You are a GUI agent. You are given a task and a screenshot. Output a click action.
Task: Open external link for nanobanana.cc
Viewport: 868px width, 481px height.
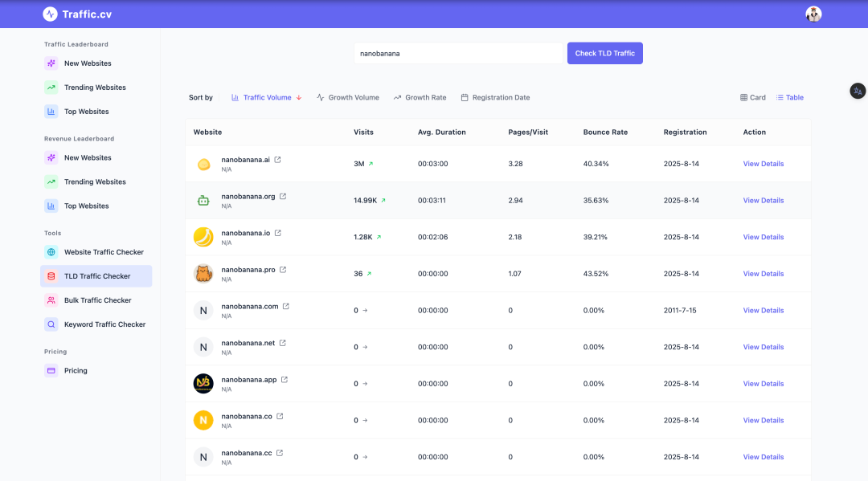(280, 453)
